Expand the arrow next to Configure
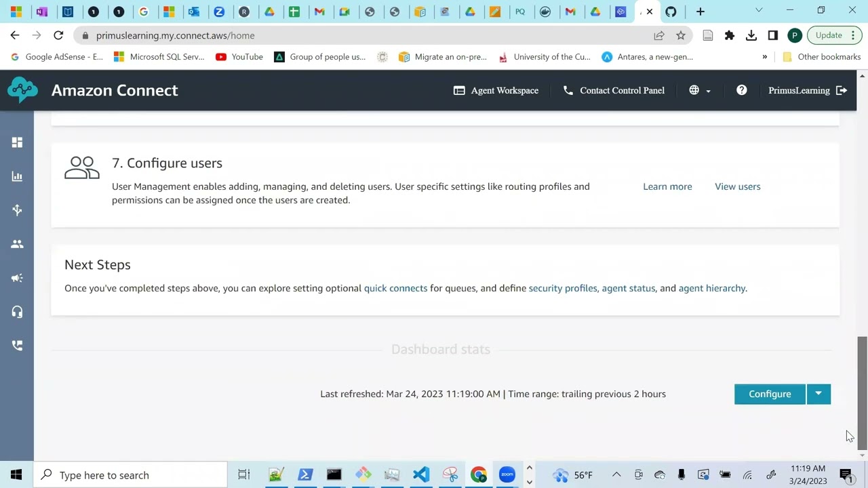This screenshot has width=868, height=488. tap(818, 394)
